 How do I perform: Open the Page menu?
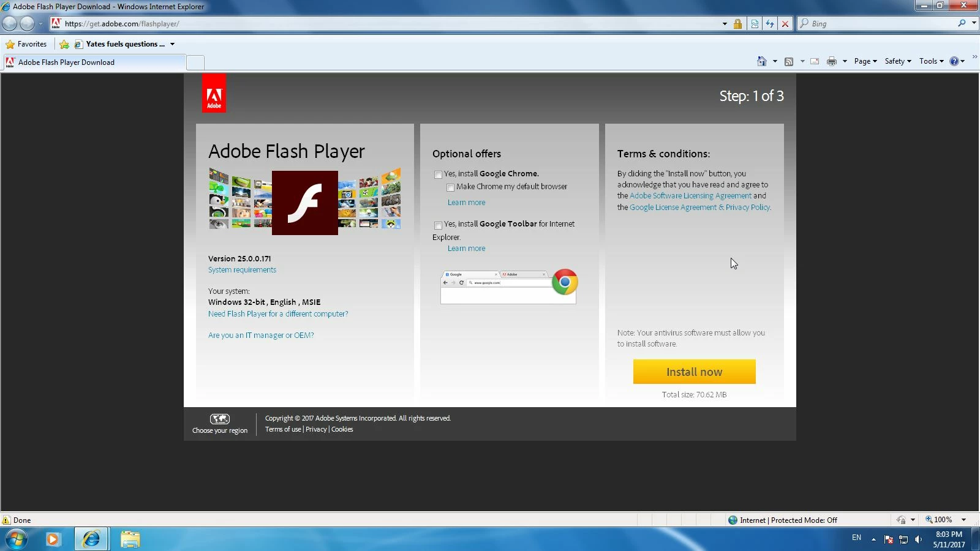click(865, 61)
